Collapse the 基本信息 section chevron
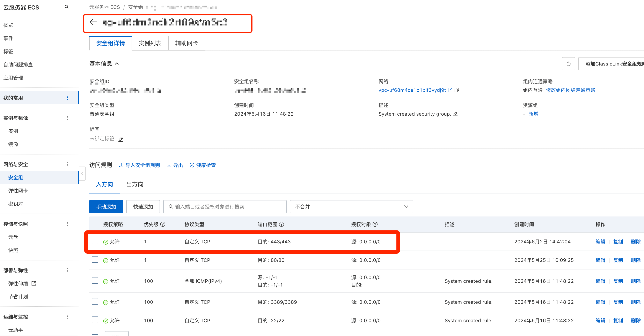The image size is (644, 336). tap(117, 64)
